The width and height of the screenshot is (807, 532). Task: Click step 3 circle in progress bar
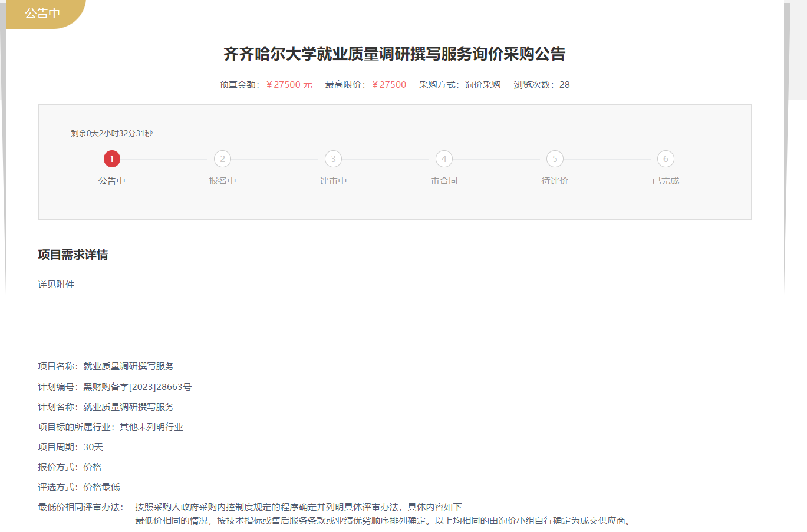click(333, 159)
